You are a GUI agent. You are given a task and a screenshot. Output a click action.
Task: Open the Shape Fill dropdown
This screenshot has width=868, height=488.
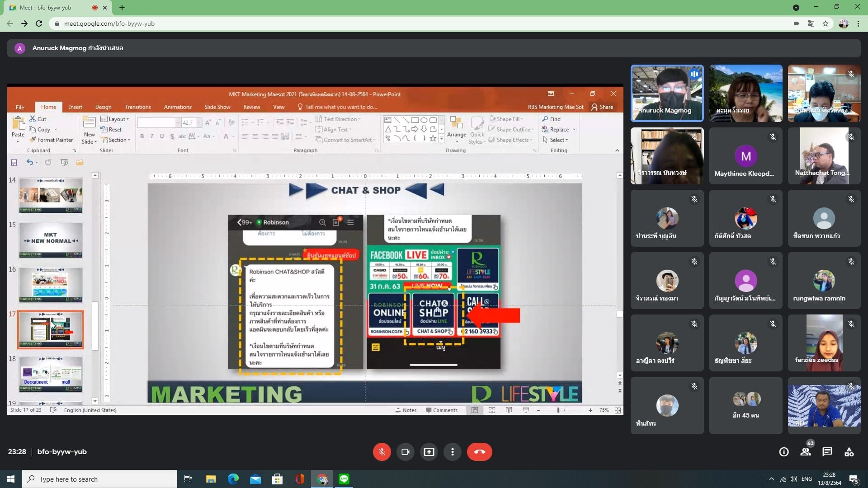(x=506, y=119)
